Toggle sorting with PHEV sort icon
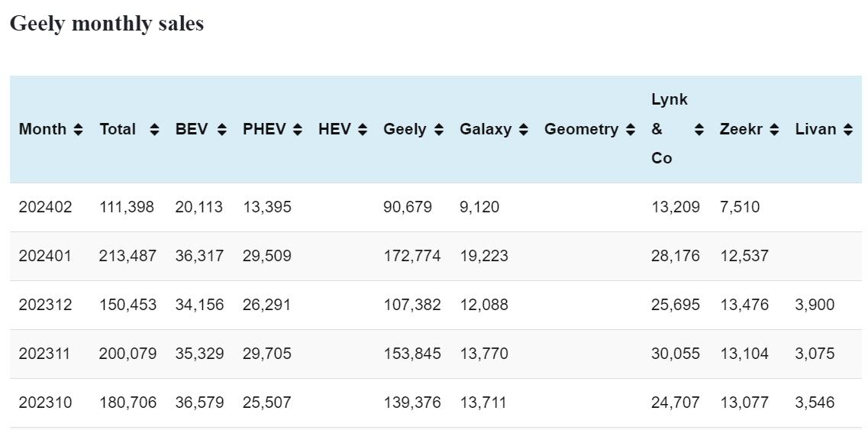The height and width of the screenshot is (430, 868). pyautogui.click(x=298, y=130)
